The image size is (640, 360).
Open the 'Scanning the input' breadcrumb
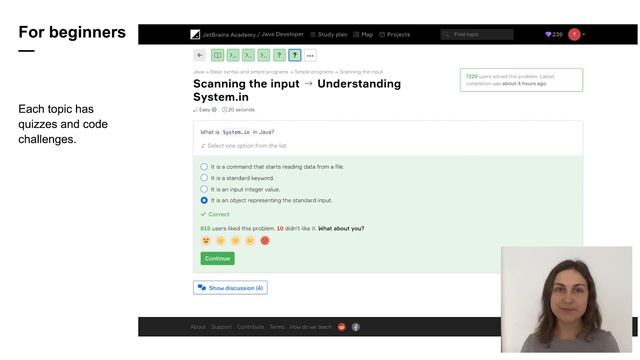(x=361, y=72)
